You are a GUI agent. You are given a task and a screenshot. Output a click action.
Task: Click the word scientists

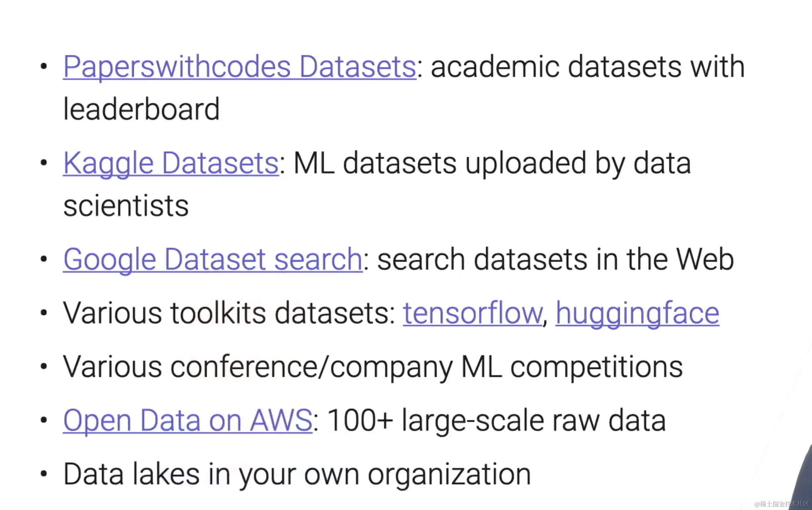(x=126, y=206)
